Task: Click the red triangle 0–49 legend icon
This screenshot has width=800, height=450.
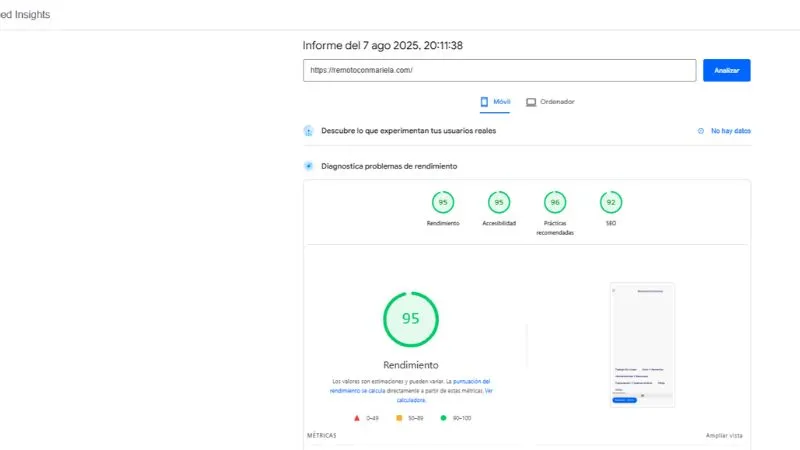Action: click(x=357, y=418)
